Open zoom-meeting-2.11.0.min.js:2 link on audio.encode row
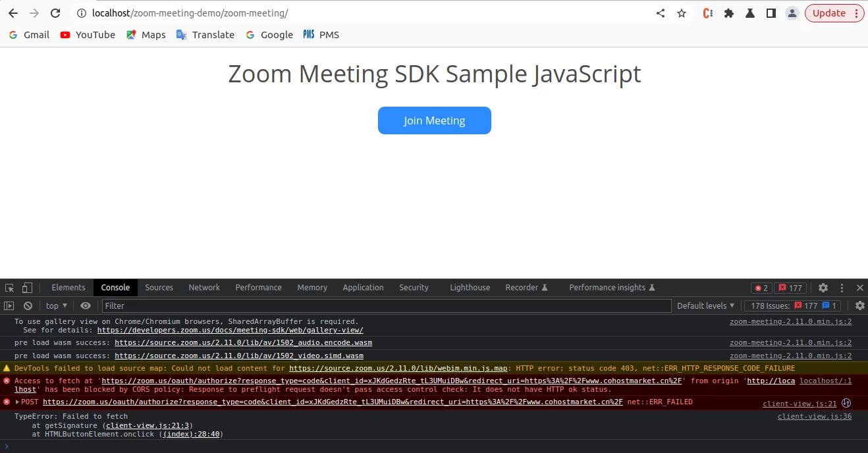 pyautogui.click(x=790, y=343)
